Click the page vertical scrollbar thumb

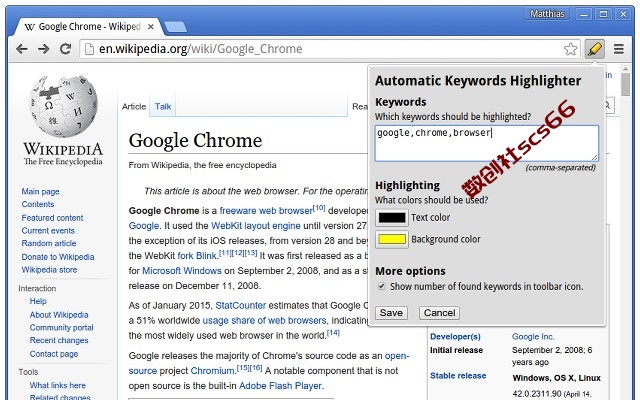click(x=625, y=84)
